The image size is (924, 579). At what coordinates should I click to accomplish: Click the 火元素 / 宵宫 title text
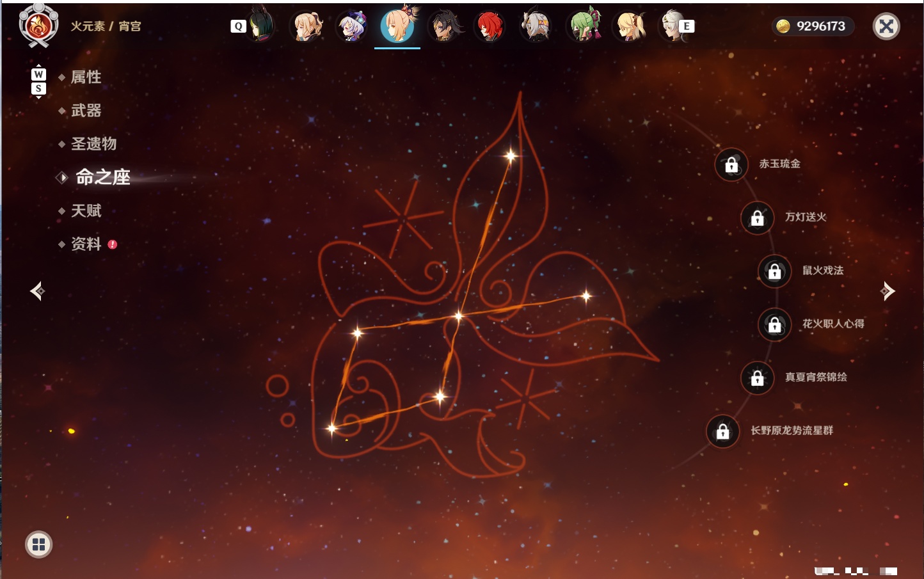106,26
